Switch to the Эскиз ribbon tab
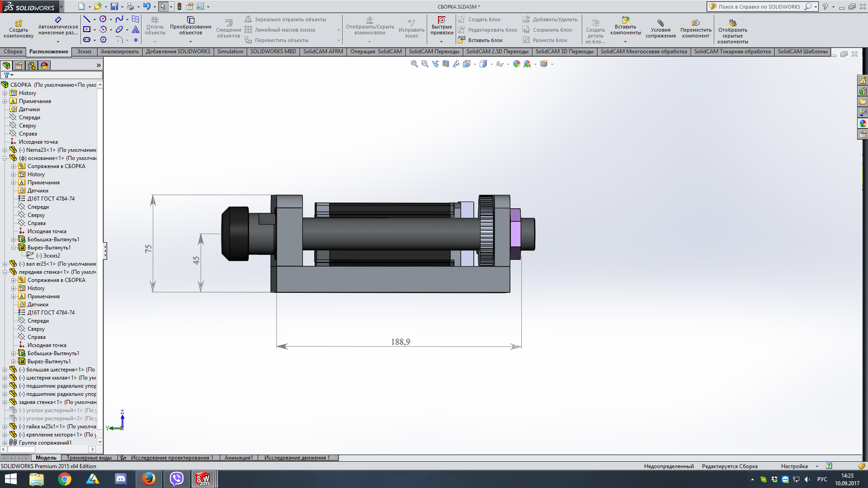Image resolution: width=868 pixels, height=488 pixels. tap(84, 52)
